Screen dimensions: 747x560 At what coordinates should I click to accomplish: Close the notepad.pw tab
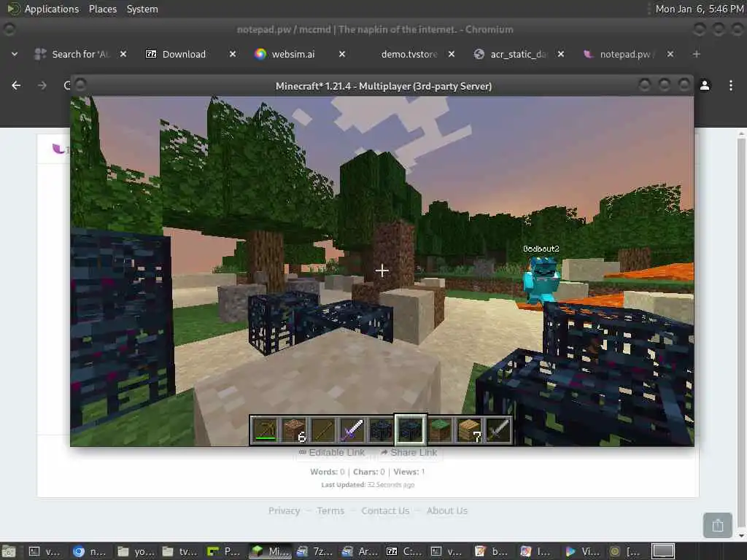point(670,54)
